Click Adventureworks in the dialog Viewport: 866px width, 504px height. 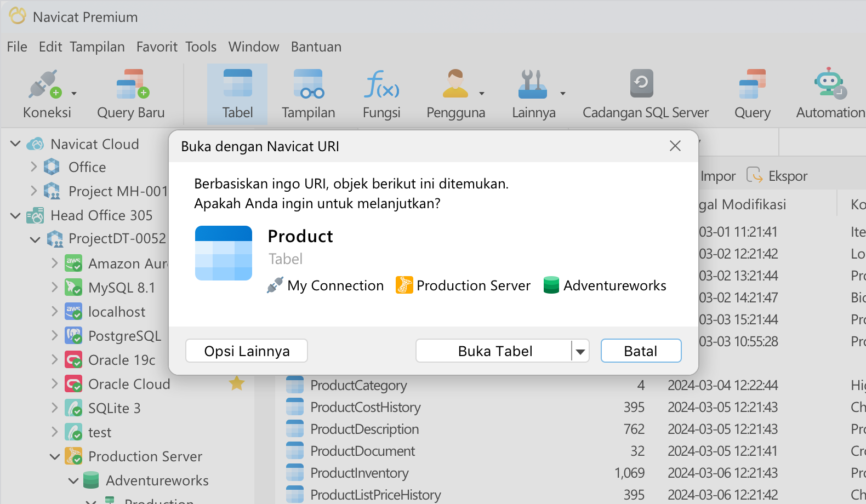point(605,285)
